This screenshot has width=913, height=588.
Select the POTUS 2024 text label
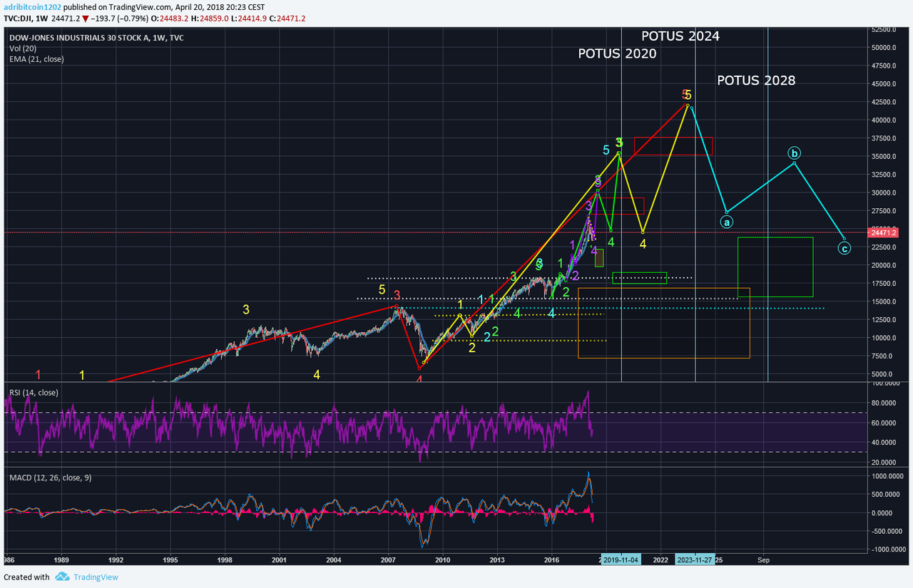680,36
